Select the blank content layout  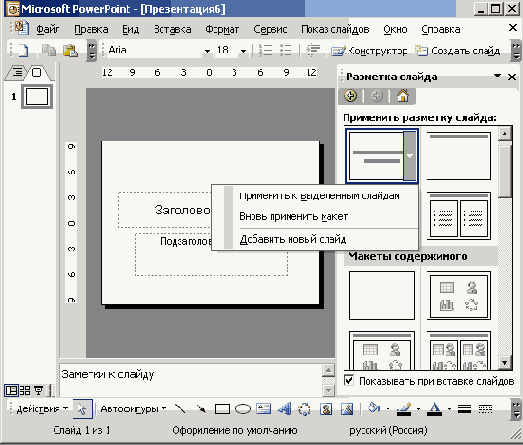[x=382, y=295]
